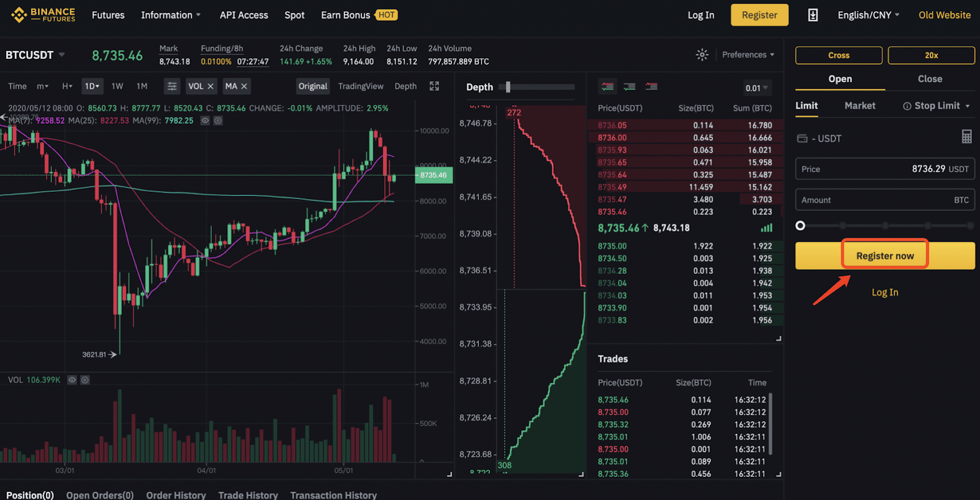Click the Trades list scrollbar

[771, 424]
